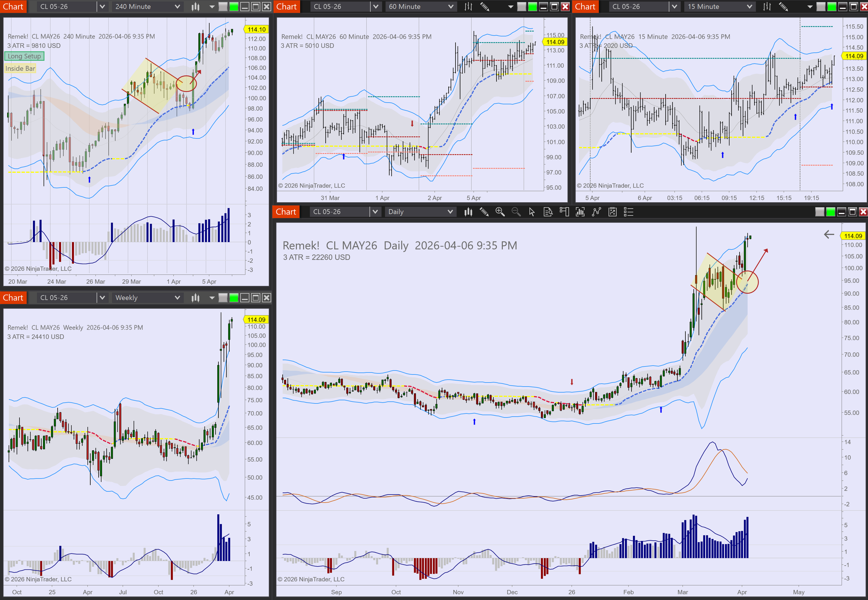The width and height of the screenshot is (868, 600).
Task: Open the Strategies icon in Daily chart toolbar
Action: click(x=613, y=212)
